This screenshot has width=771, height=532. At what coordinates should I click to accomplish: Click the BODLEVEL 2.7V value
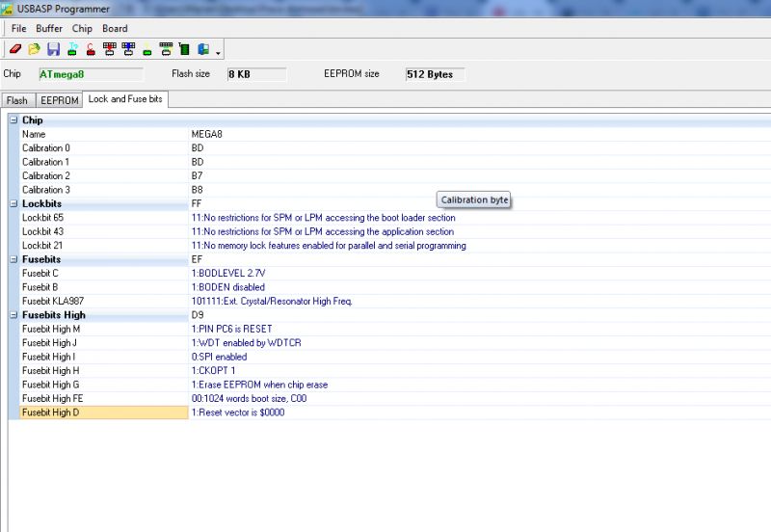pyautogui.click(x=228, y=274)
